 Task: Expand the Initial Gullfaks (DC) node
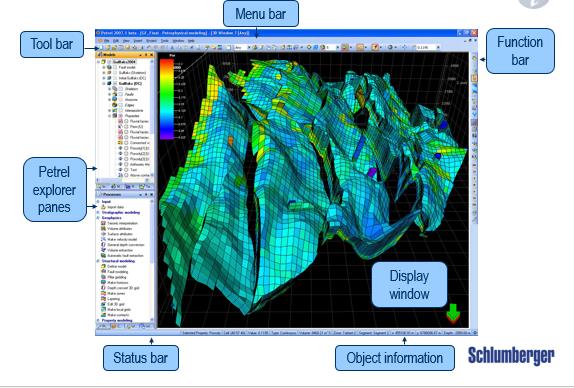click(x=104, y=78)
